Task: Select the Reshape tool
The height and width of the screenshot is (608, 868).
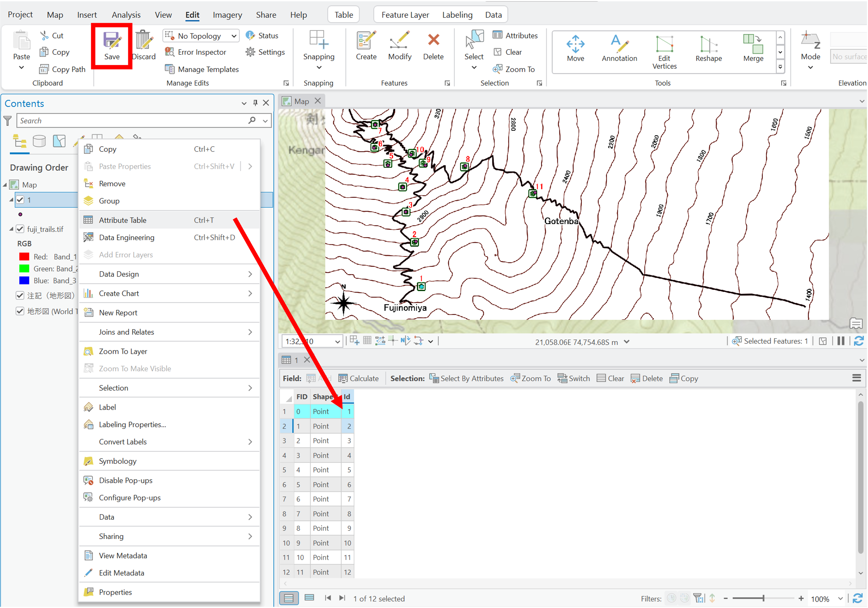Action: point(709,49)
